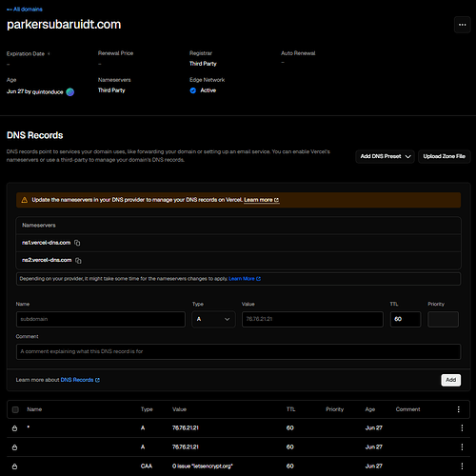Click lock icon on CAA record row

coord(14,466)
